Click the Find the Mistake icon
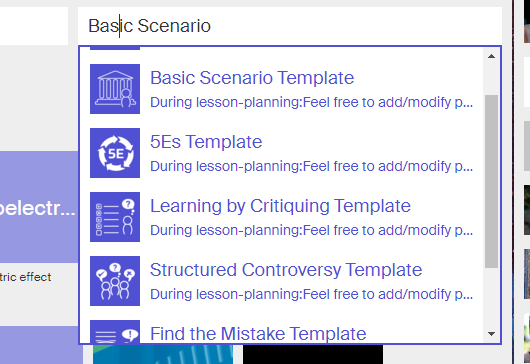This screenshot has width=530, height=364. [115, 332]
